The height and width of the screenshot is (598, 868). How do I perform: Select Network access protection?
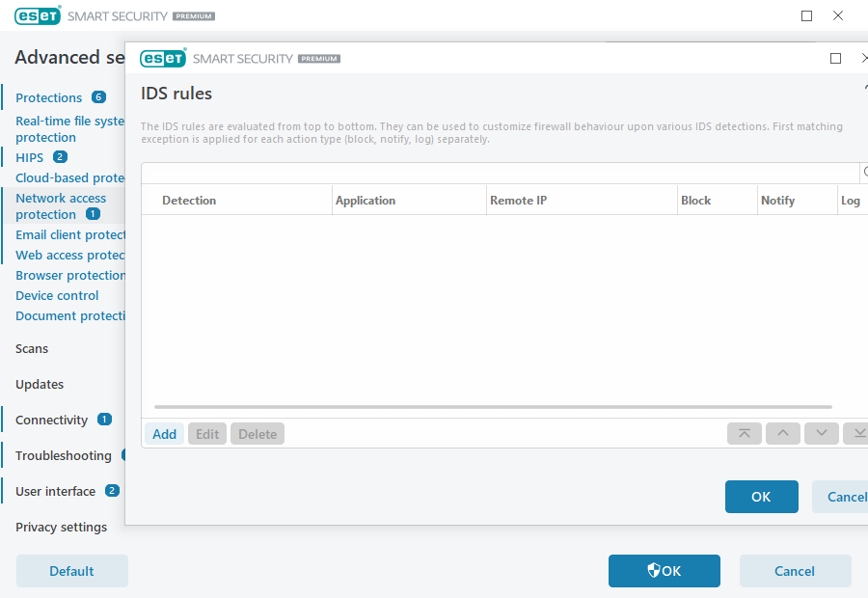pos(61,206)
